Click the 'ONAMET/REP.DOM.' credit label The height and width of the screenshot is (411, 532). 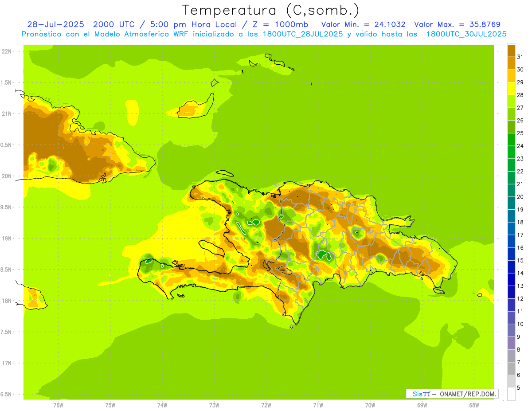tap(467, 394)
